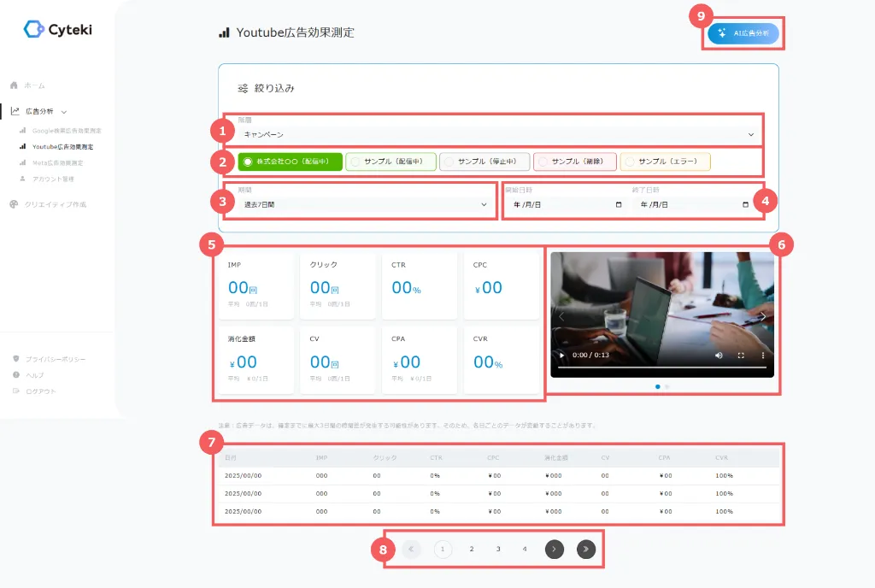Enter fullscreen mode on the video
This screenshot has height=588, width=875.
741,355
